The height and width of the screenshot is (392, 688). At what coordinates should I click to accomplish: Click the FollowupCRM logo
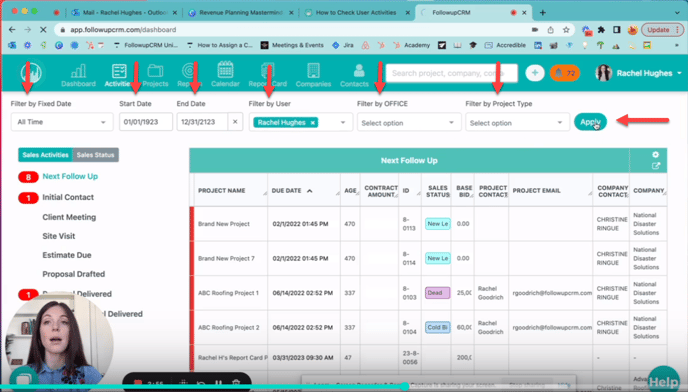(31, 72)
